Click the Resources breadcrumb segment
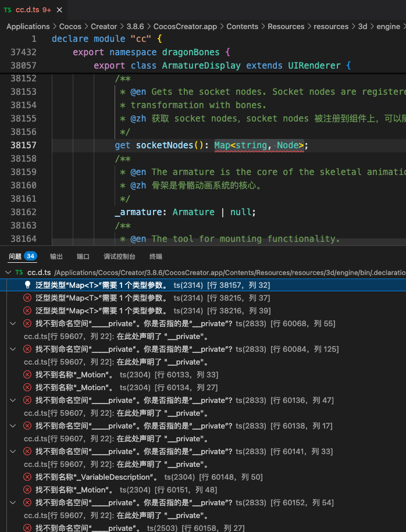This screenshot has width=406, height=532. [286, 26]
